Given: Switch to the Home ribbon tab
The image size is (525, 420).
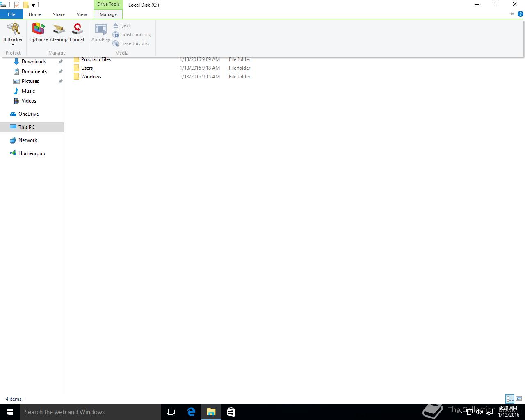Looking at the screenshot, I should pos(35,14).
